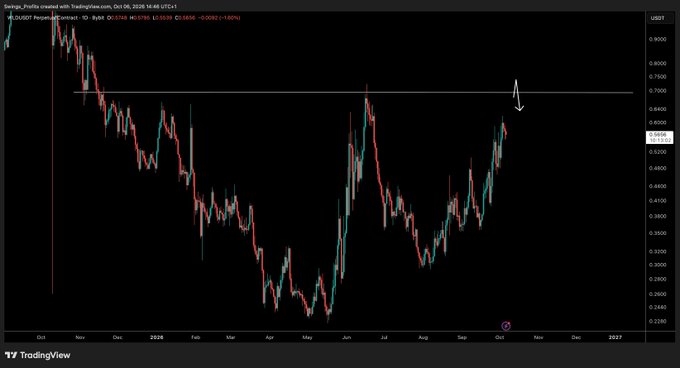Image resolution: width=680 pixels, height=368 pixels.
Task: Click the 0.5200 price axis label
Action: (657, 152)
